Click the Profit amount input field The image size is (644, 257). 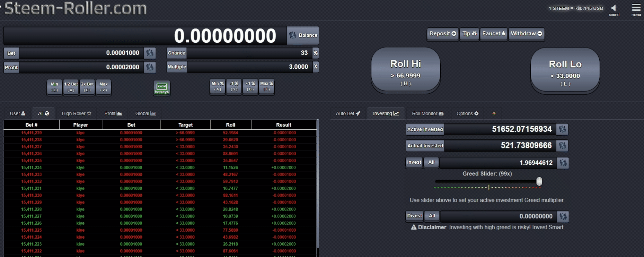click(81, 67)
